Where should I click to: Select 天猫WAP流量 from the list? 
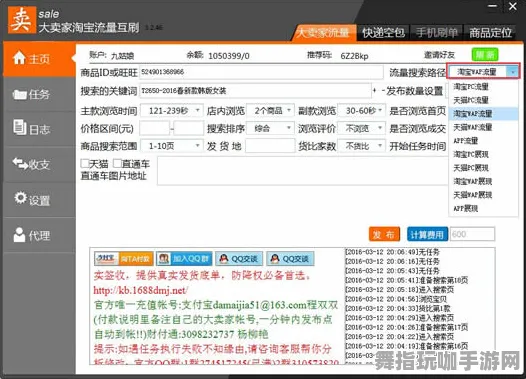483,127
